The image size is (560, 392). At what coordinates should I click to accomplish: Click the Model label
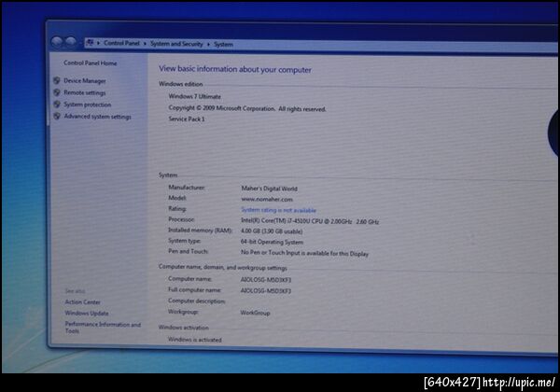coord(177,198)
